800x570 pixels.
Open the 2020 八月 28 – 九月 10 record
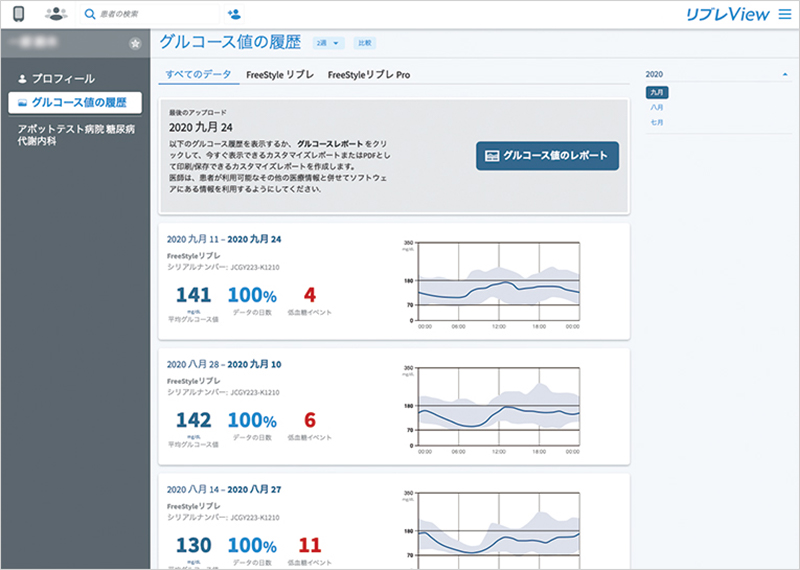click(224, 364)
